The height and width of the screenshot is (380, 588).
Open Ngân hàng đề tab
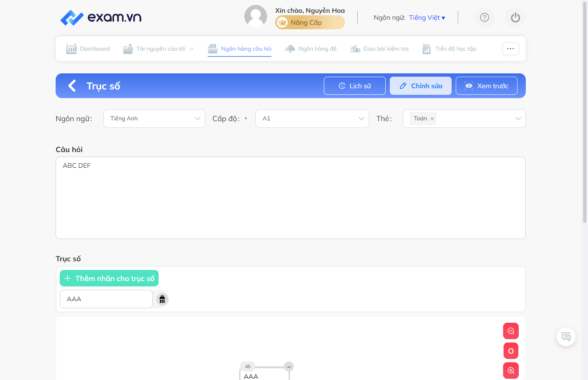tap(311, 49)
